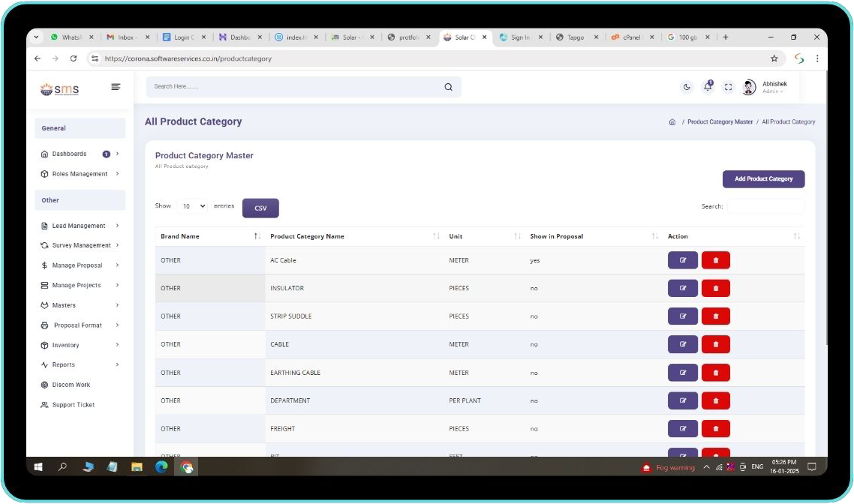Image resolution: width=854 pixels, height=504 pixels.
Task: Open the Abhishek Admin profile menu
Action: pos(765,87)
